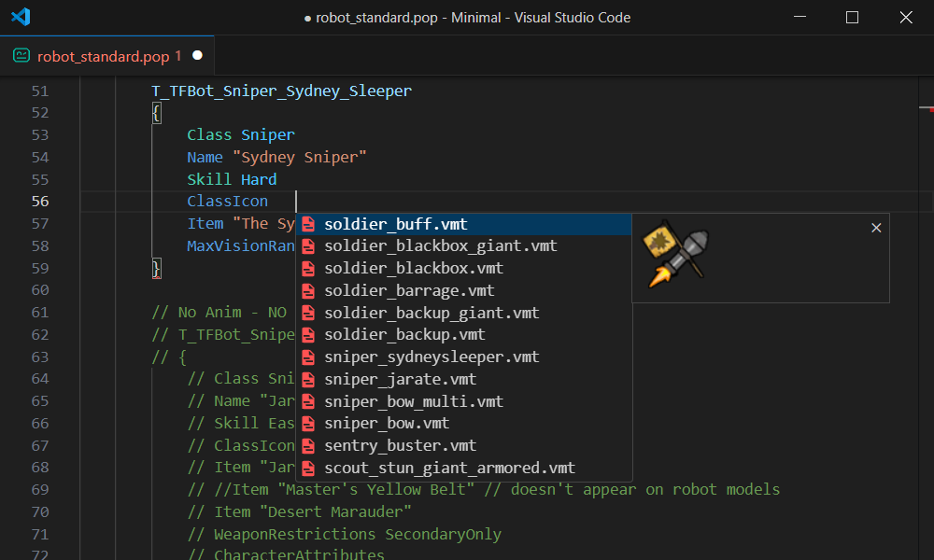Click T_TFBot_Sniper_Sydney_Sleeper template name
Screen dimensions: 934x560
tap(282, 91)
